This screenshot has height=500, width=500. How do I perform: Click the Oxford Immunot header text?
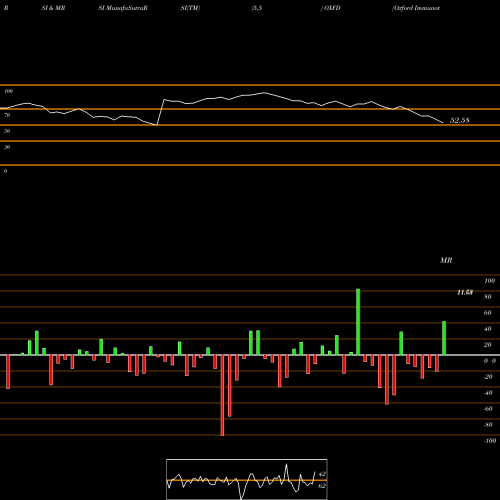tap(416, 8)
